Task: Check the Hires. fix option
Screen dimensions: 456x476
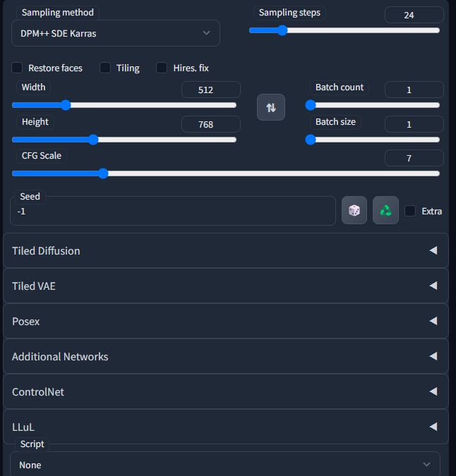Action: pyautogui.click(x=162, y=68)
